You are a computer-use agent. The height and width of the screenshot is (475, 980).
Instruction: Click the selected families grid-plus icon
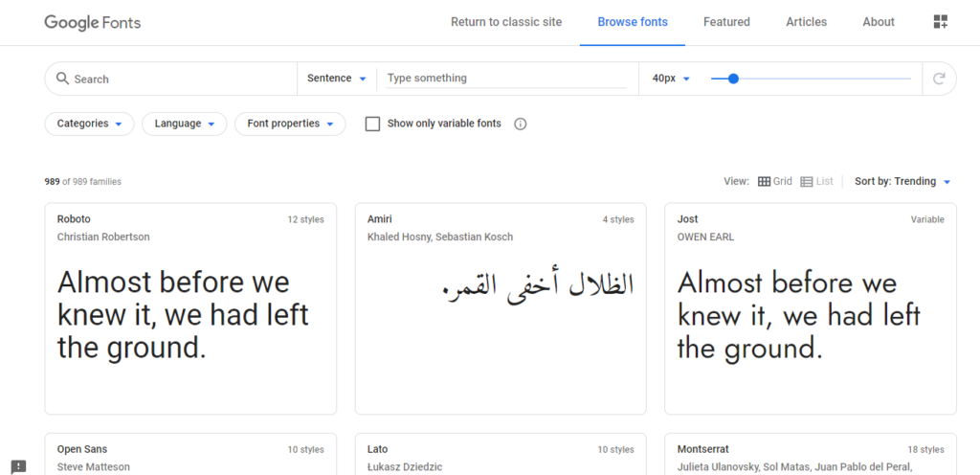tap(940, 22)
